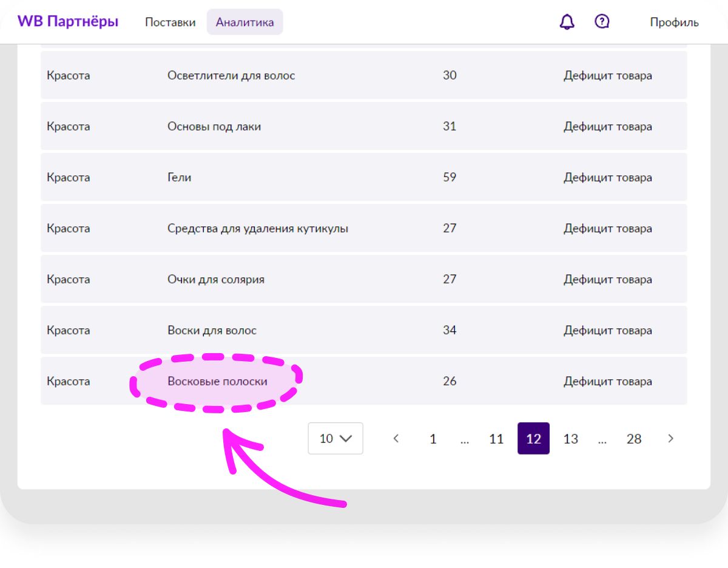
Task: Jump to last page 28
Action: [634, 439]
